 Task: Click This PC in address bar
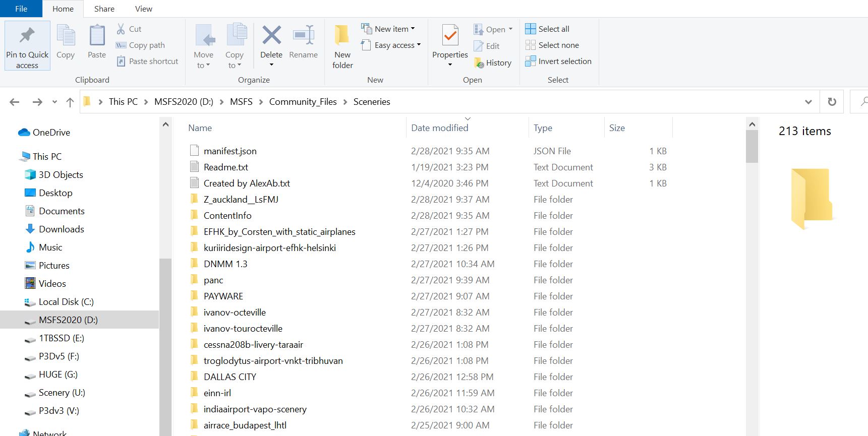[123, 101]
